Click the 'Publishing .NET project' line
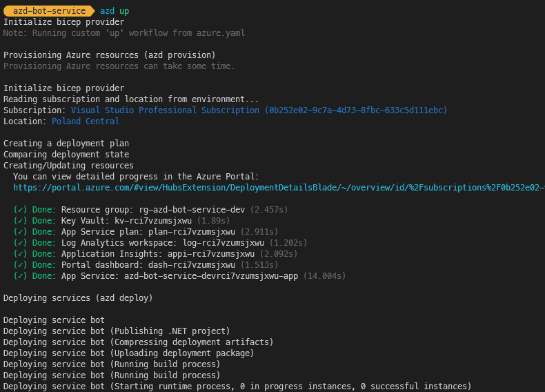The width and height of the screenshot is (545, 392). coord(117,331)
